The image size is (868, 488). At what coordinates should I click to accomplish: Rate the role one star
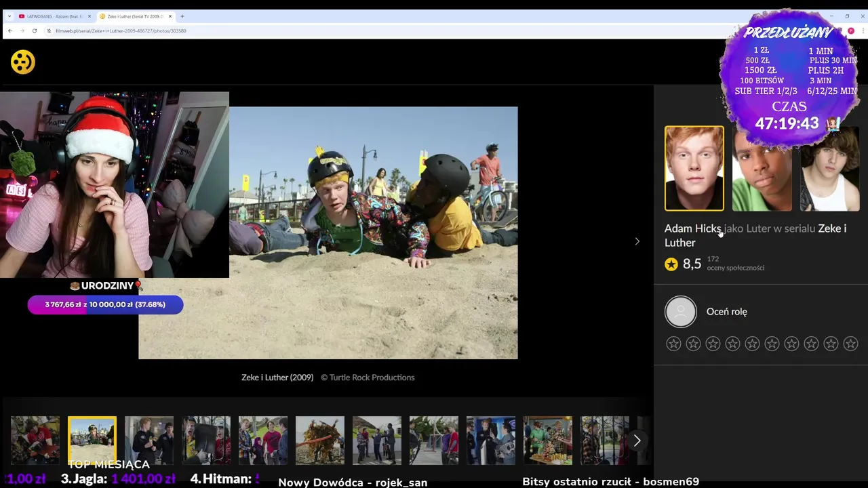click(x=673, y=344)
